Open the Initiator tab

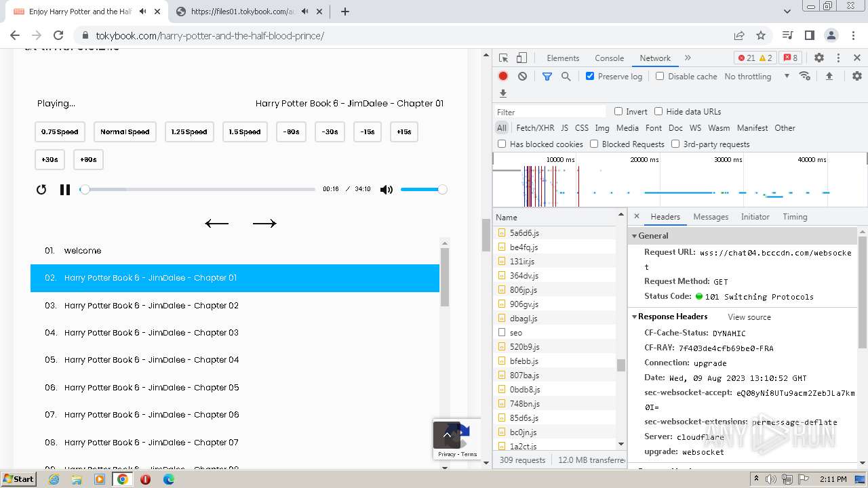click(x=755, y=217)
